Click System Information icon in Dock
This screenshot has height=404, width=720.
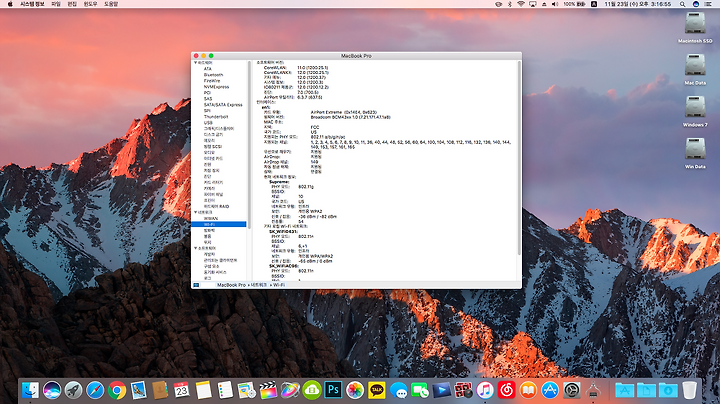pos(594,390)
